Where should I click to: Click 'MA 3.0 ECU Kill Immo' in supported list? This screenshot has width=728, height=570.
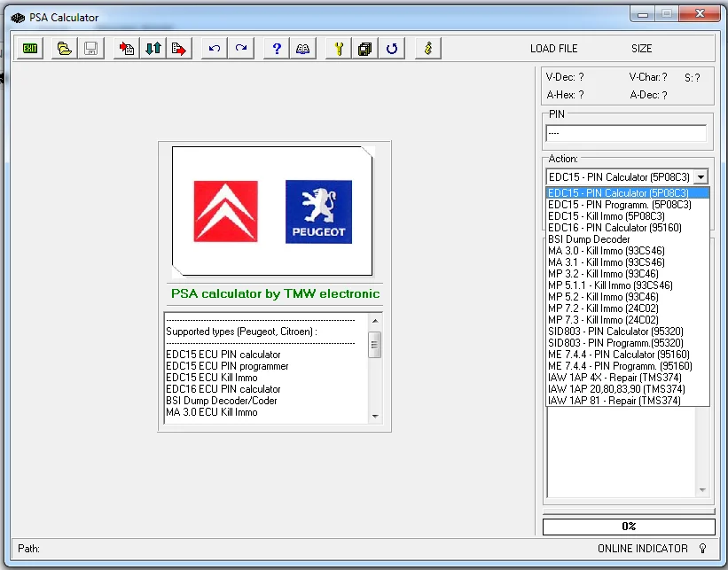click(x=212, y=412)
